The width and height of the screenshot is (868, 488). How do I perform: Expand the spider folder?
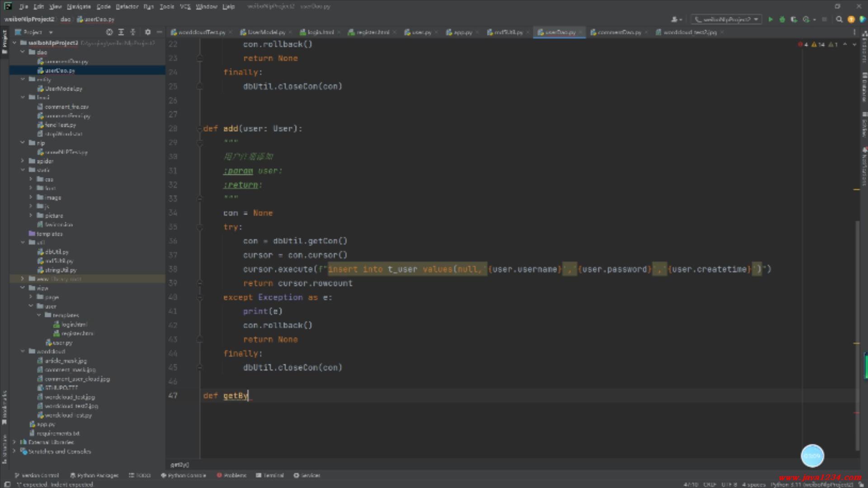tap(23, 161)
